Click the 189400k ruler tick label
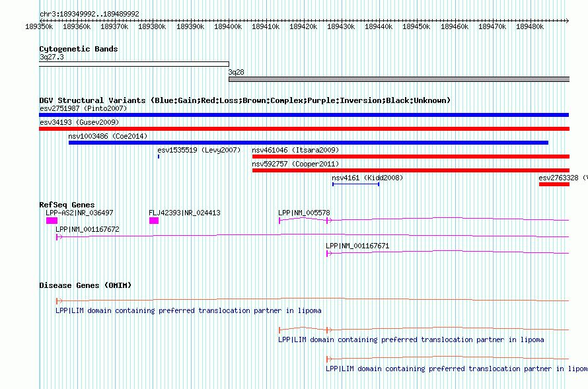 pos(228,27)
